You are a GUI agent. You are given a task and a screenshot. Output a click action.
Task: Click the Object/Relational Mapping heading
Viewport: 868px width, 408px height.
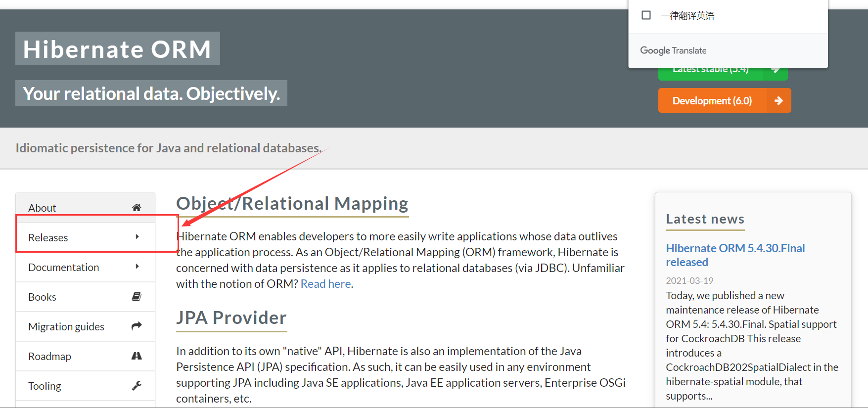coord(292,203)
